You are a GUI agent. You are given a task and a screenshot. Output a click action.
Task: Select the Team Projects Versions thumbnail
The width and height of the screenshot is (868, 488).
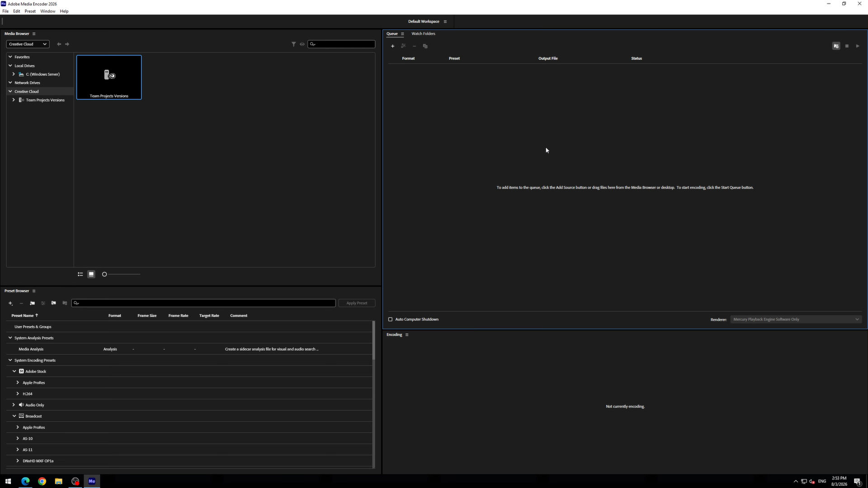[109, 77]
